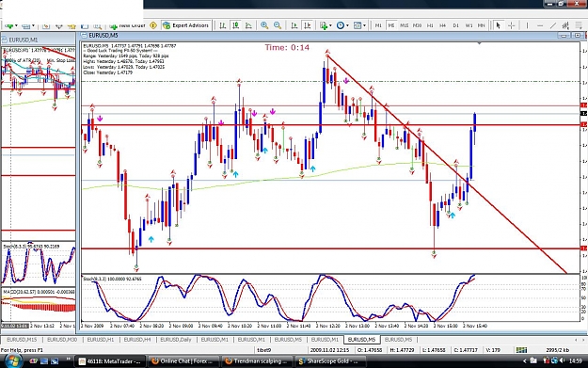Switch timeframe to H1
The image size is (588, 368).
[x=430, y=25]
